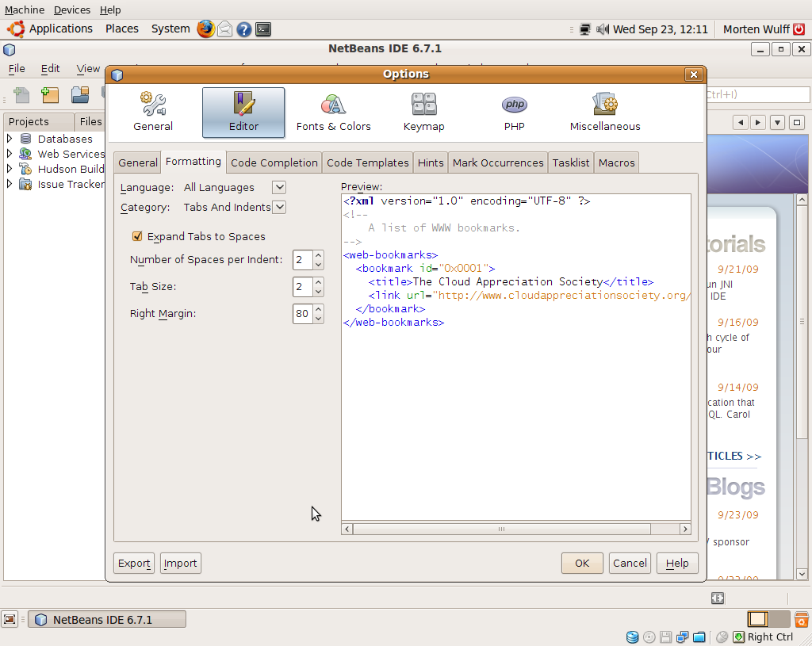Open editor tab list dropdown arrow
This screenshot has height=646, width=812.
click(x=777, y=123)
